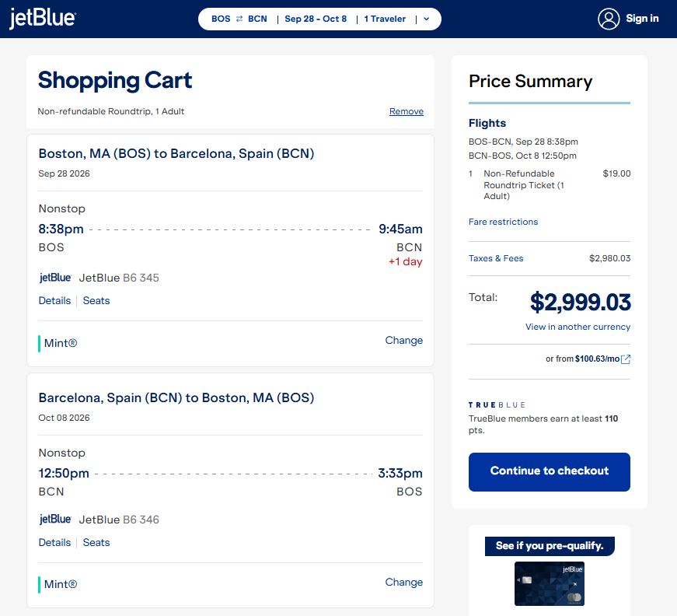677x616 pixels.
Task: Change the outbound Mint fare
Action: click(403, 341)
